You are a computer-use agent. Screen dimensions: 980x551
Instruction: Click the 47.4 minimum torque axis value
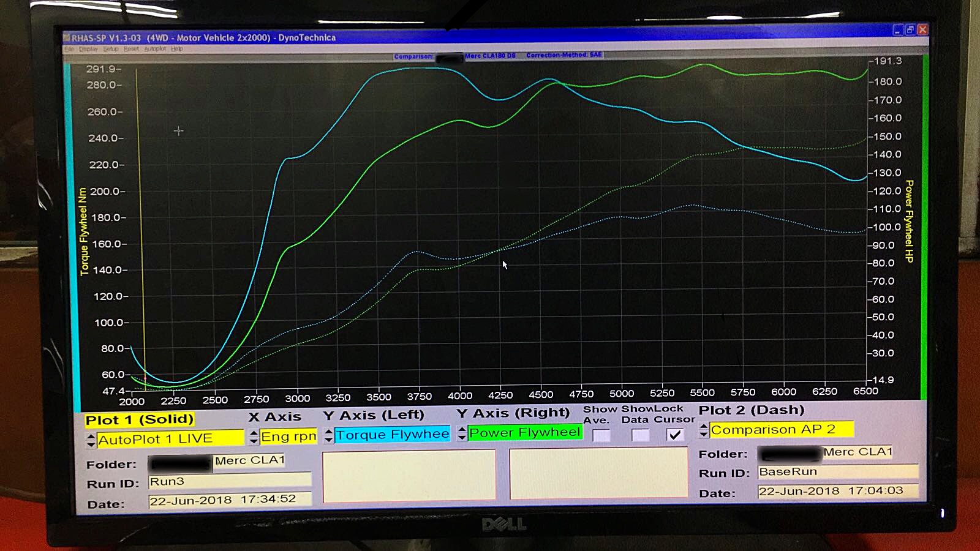tap(114, 391)
